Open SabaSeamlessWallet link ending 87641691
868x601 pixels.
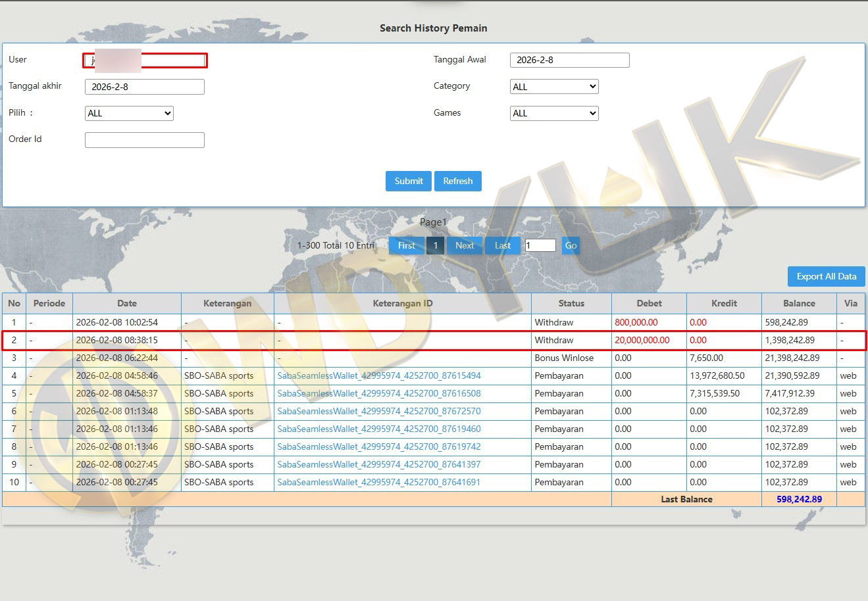pyautogui.click(x=378, y=482)
